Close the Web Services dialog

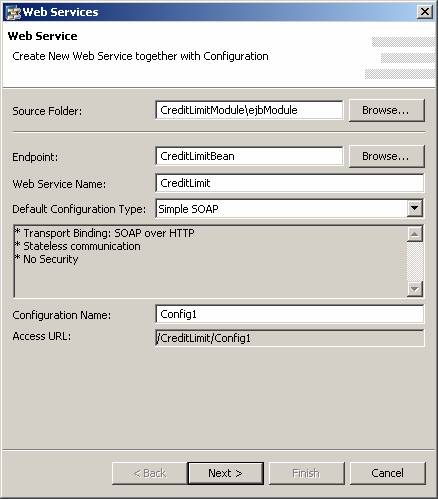pos(425,12)
